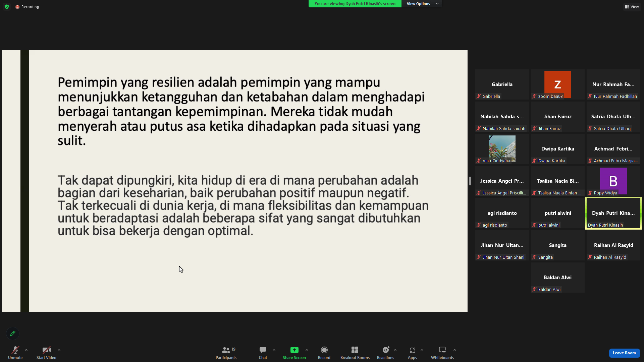Viewport: 644px width, 362px height.
Task: Expand share options arrow next to Share Screen
Action: [x=307, y=350]
